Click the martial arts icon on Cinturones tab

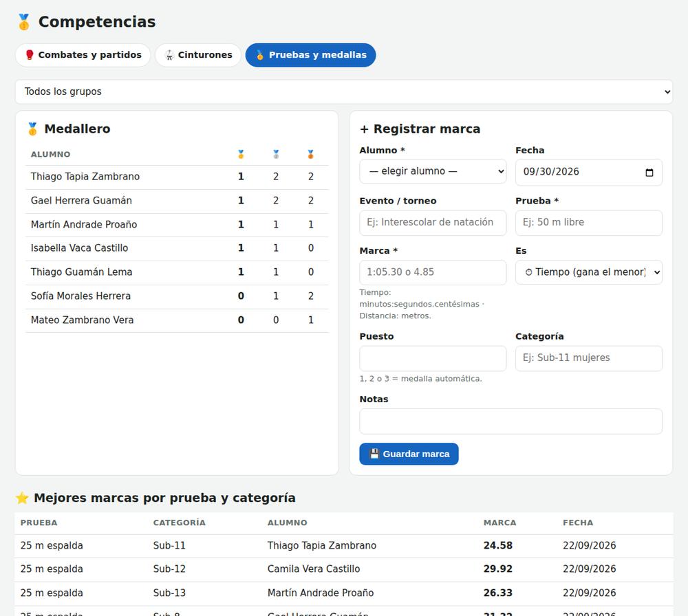[x=169, y=55]
